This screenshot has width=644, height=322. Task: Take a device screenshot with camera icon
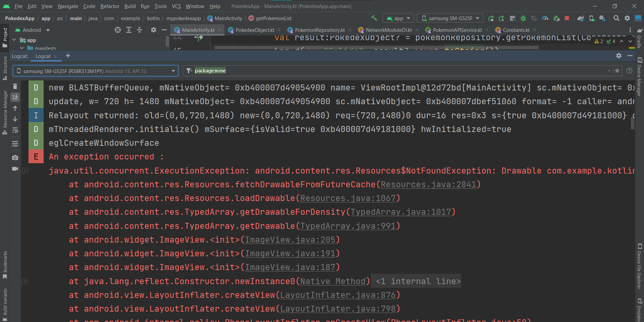[15, 157]
